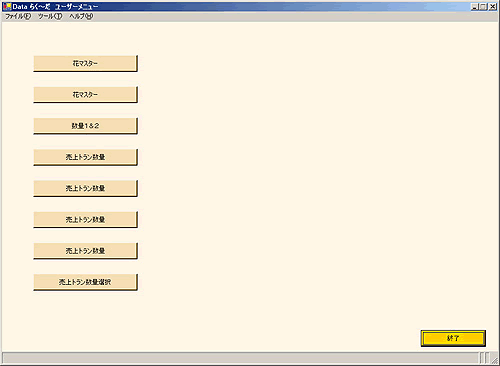The image size is (500, 366).
Task: Click the status bar resize grip
Action: tap(495, 359)
